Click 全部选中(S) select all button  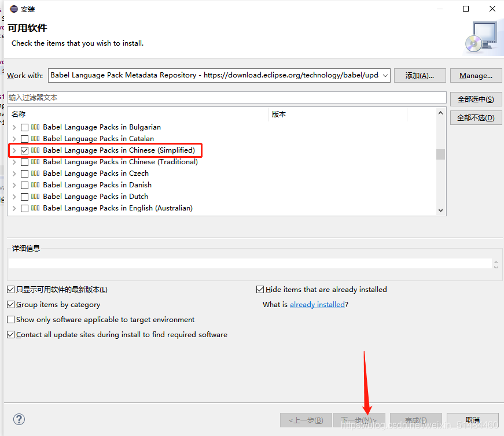476,99
